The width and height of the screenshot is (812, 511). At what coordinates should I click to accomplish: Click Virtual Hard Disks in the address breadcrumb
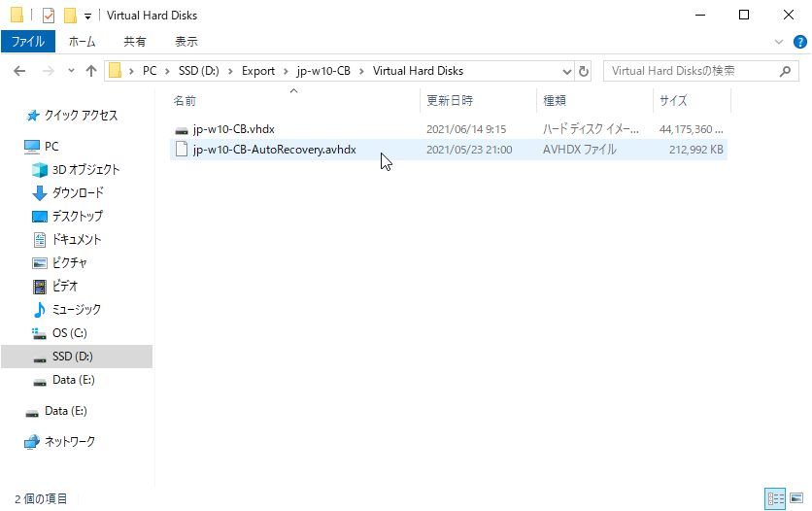[x=418, y=71]
